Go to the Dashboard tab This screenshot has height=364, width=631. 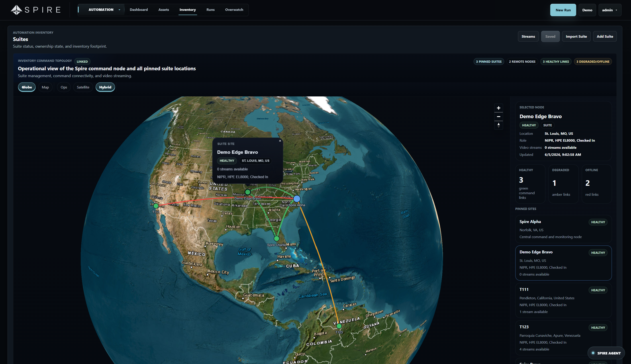(x=139, y=10)
